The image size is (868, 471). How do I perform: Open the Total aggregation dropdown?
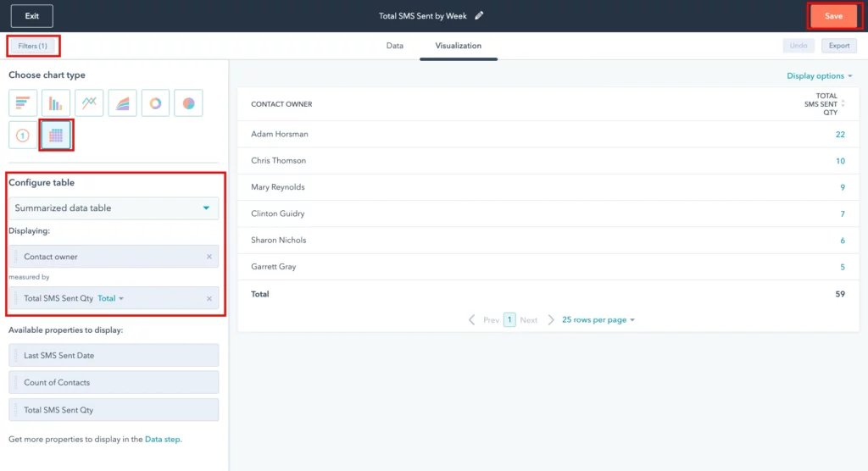coord(111,298)
